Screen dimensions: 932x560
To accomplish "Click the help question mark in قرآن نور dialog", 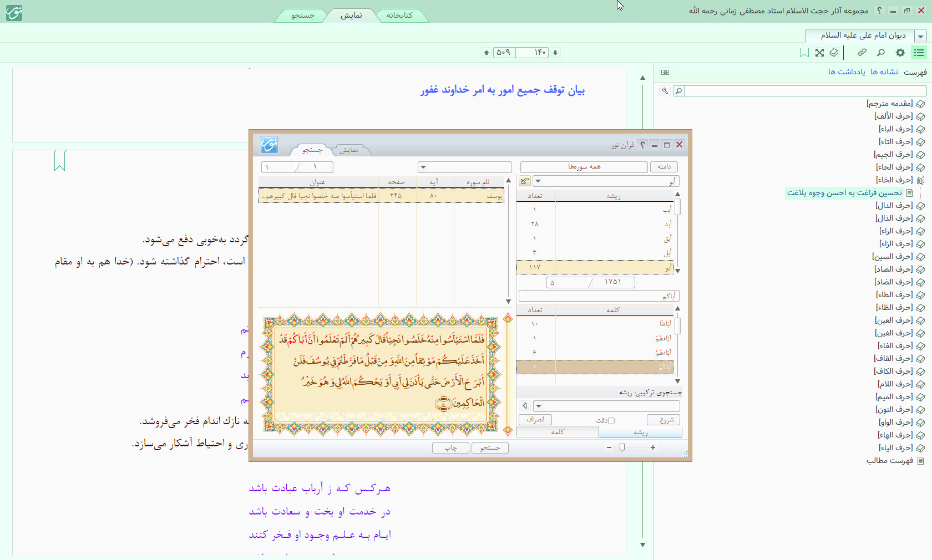I will (642, 145).
